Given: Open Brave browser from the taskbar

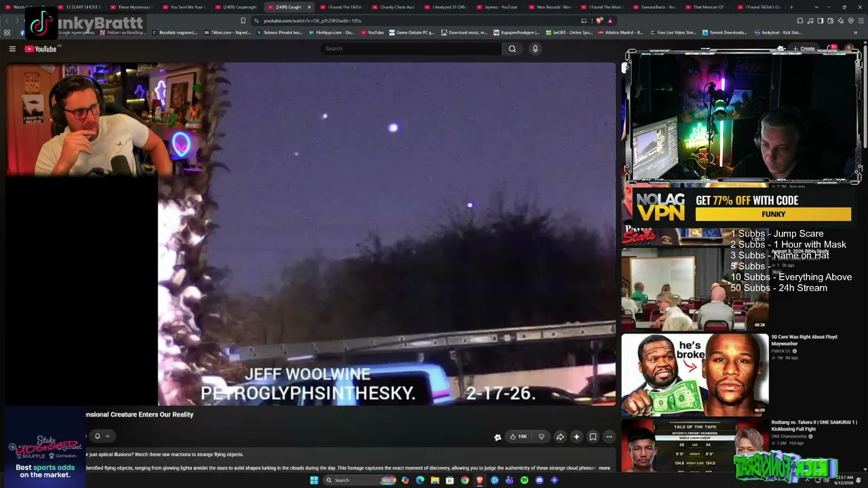Looking at the screenshot, I should (x=479, y=481).
